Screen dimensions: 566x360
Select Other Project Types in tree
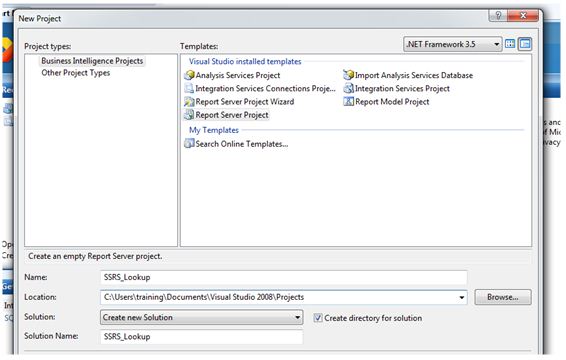coord(75,73)
